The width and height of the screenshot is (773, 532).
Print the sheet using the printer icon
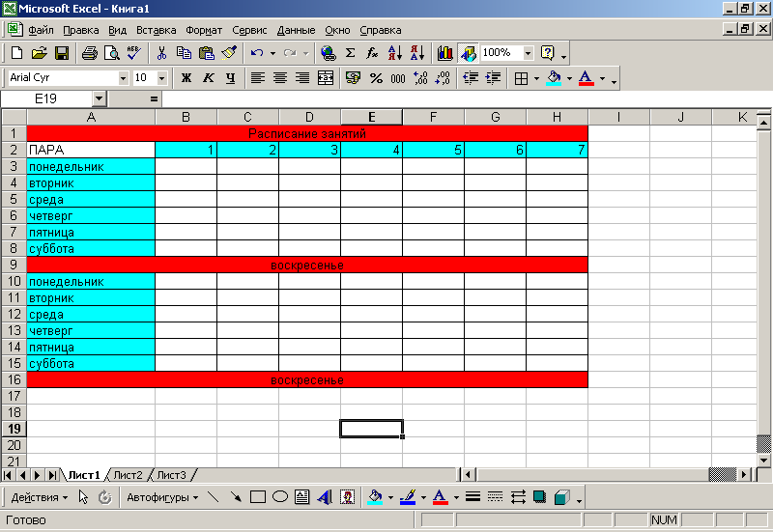coord(90,53)
